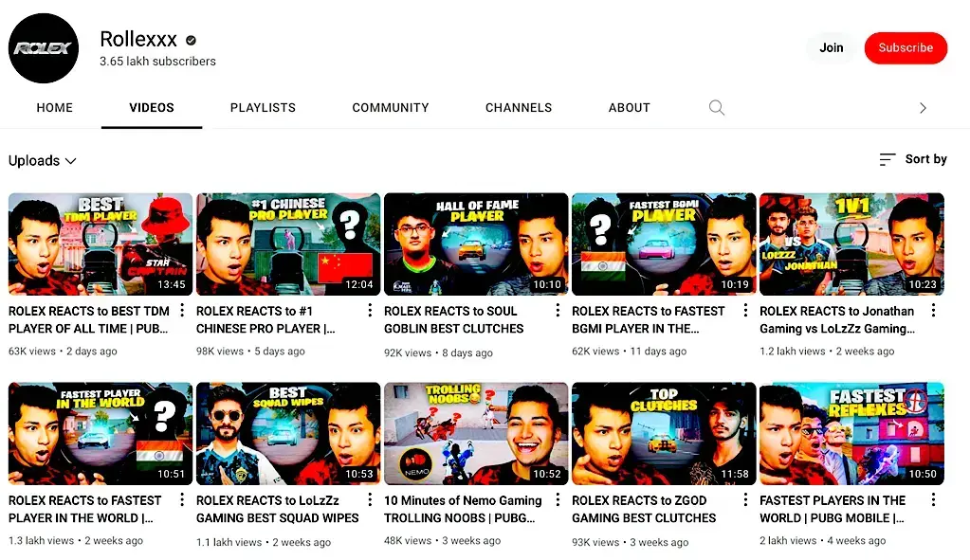This screenshot has width=970, height=560.
Task: Open options menu for Nemo Gaming video
Action: tap(558, 499)
